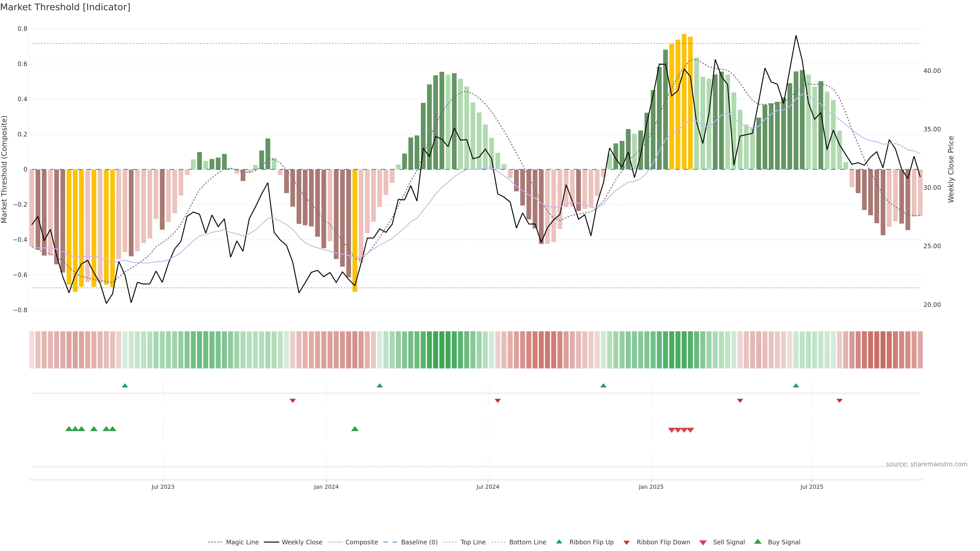Image resolution: width=980 pixels, height=551 pixels.
Task: Click the leftmost buy signal triangle
Action: tap(69, 429)
